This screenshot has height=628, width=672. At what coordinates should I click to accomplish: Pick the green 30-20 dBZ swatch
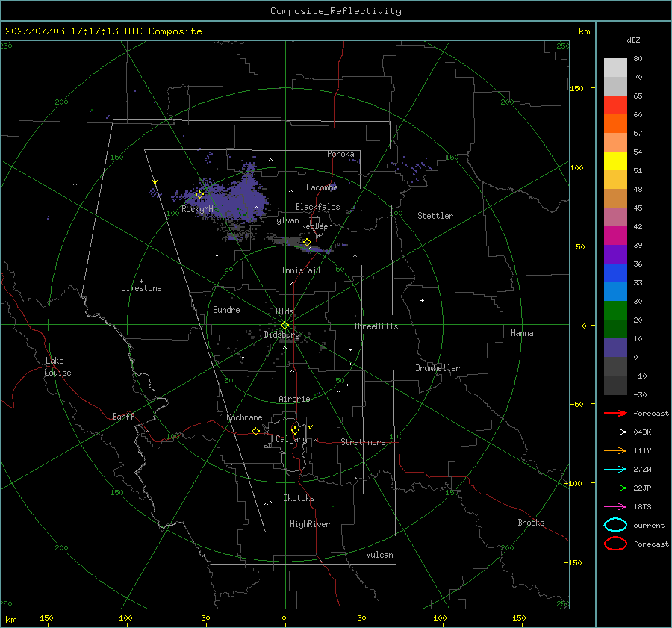coord(615,310)
